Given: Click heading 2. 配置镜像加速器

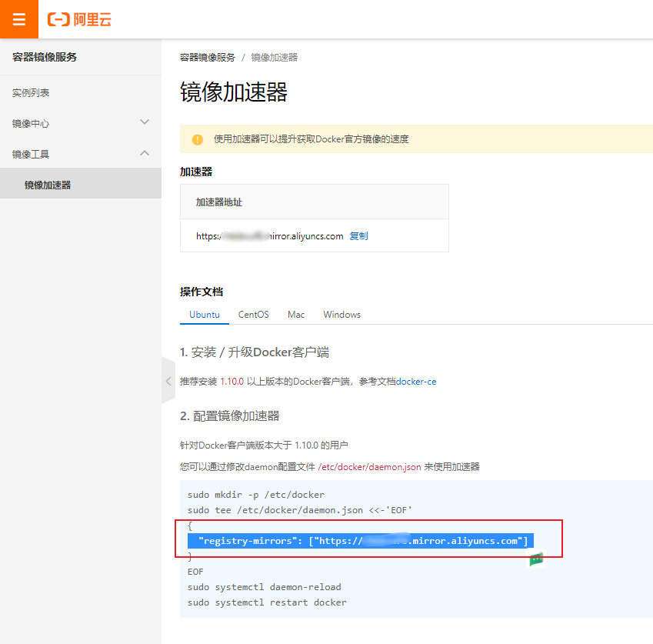Looking at the screenshot, I should tap(230, 415).
